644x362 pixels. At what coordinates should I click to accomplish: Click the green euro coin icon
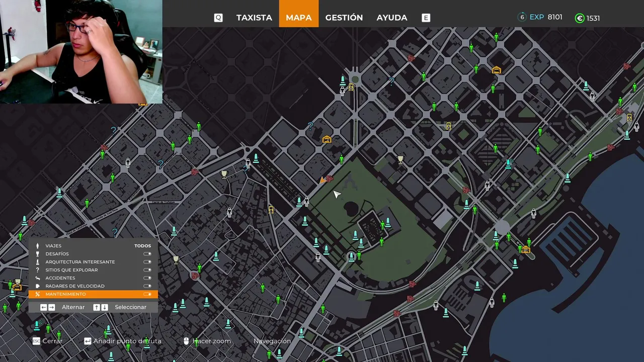tap(580, 18)
